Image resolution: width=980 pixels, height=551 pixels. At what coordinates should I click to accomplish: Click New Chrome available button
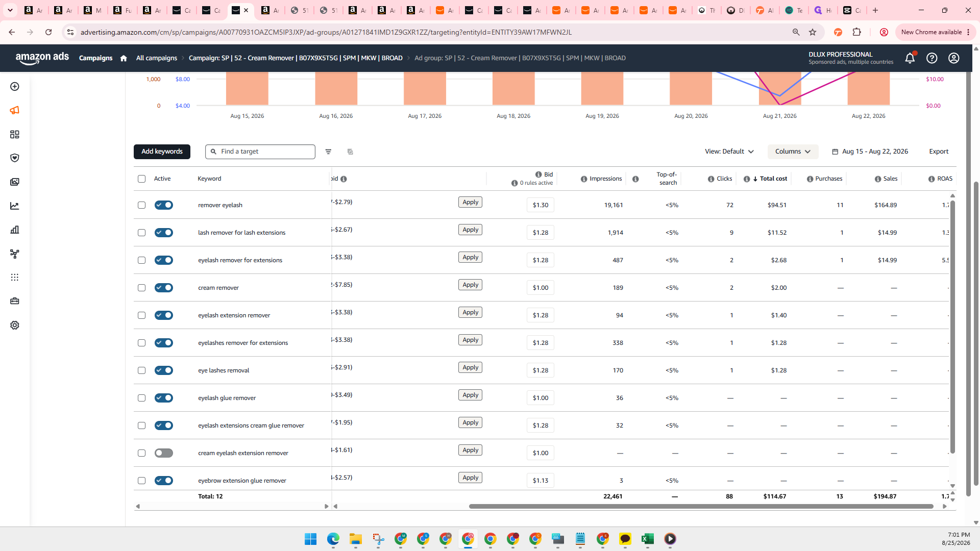click(936, 32)
